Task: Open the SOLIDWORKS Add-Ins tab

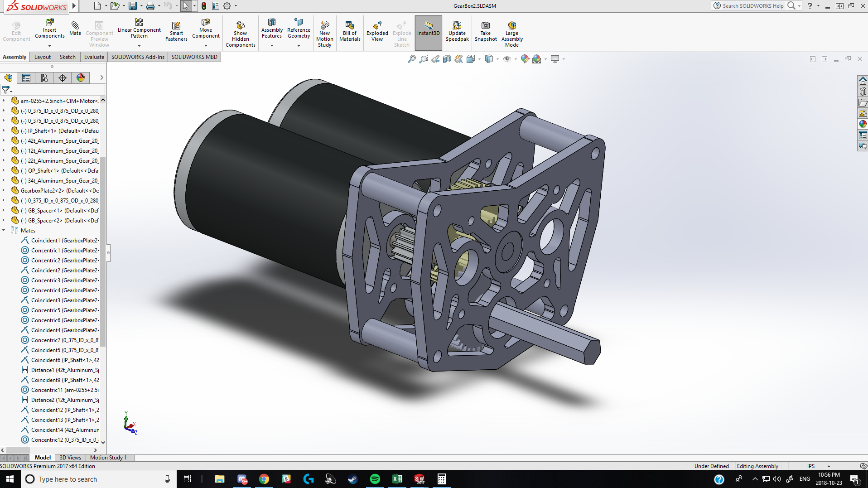Action: [138, 57]
